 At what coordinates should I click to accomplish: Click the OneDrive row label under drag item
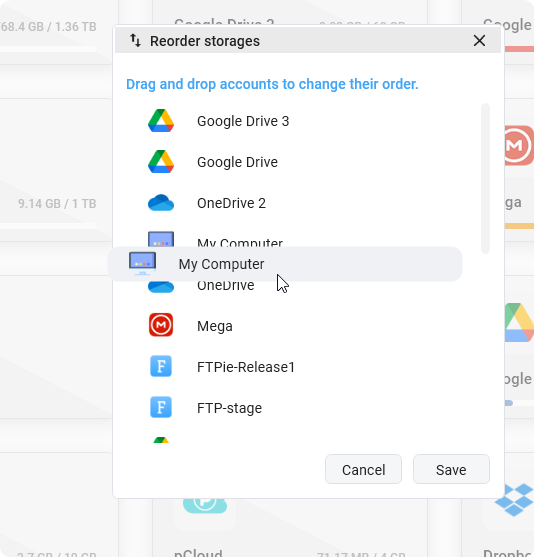[226, 286]
